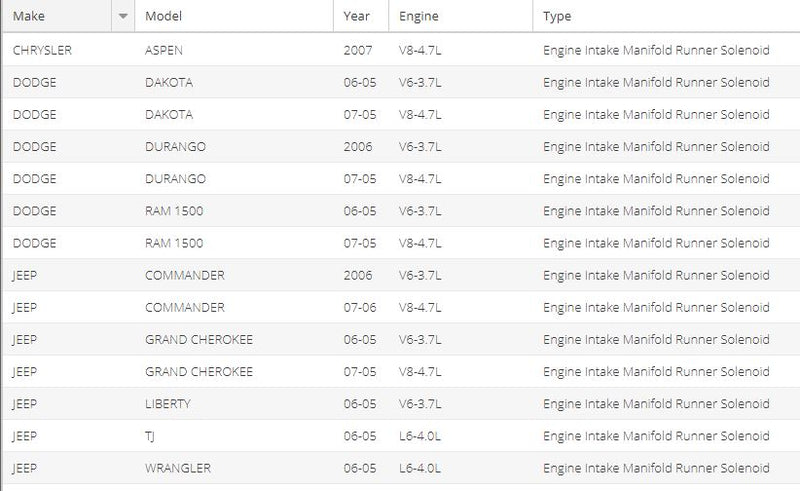Select the LIBERTY model cell
The width and height of the screenshot is (800, 491).
click(168, 404)
